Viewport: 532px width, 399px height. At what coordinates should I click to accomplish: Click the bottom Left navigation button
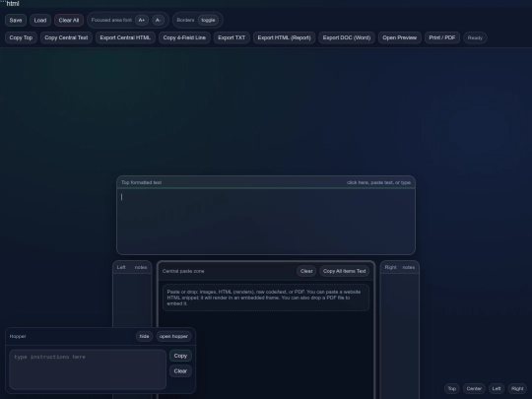click(x=497, y=388)
